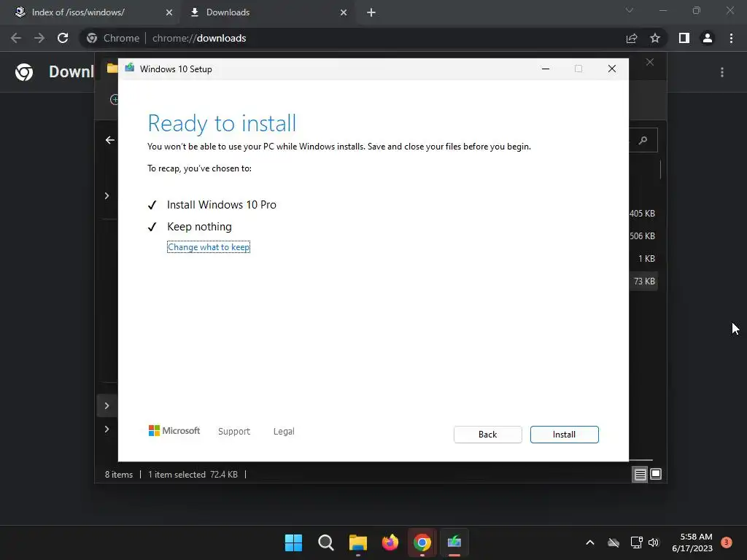Switch to 'Index of /isos/windows/' tab
Viewport: 747px width, 560px height.
pos(90,12)
